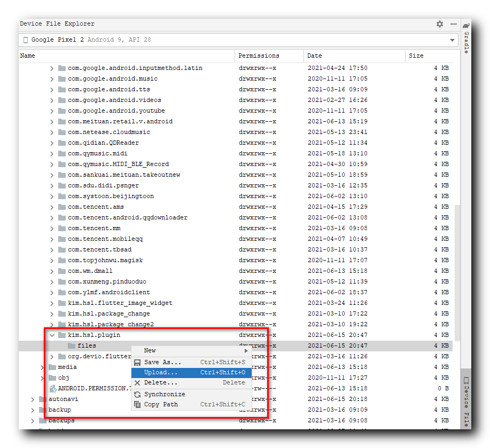Click the Date column header
Viewport: 490px width, 448px height.
[x=314, y=56]
